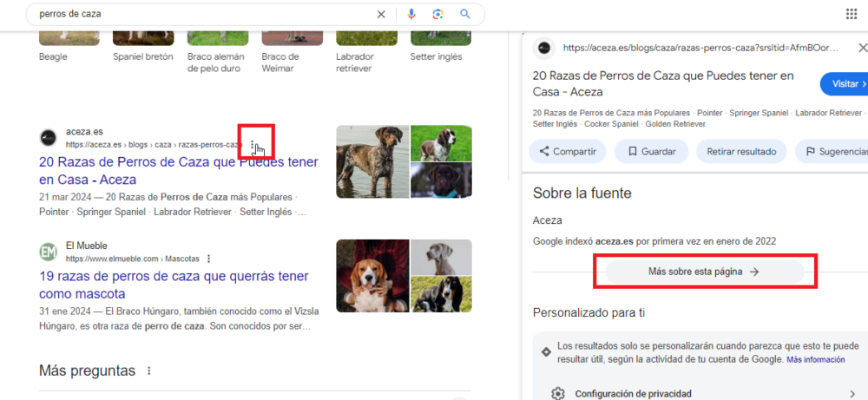Open the Más información link

click(x=815, y=359)
